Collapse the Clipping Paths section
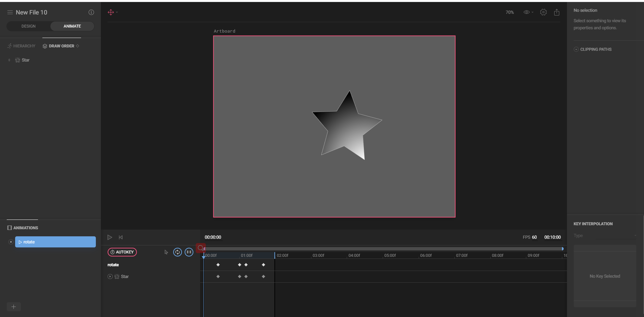This screenshot has height=317, width=644. coord(576,49)
